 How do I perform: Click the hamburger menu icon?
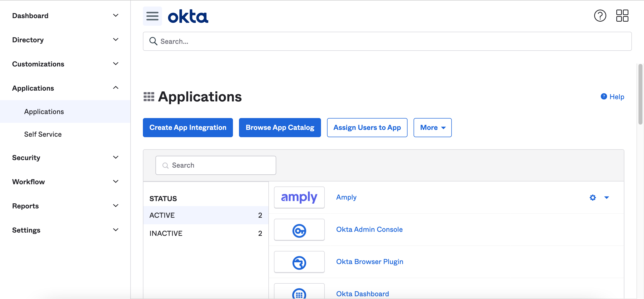point(152,16)
